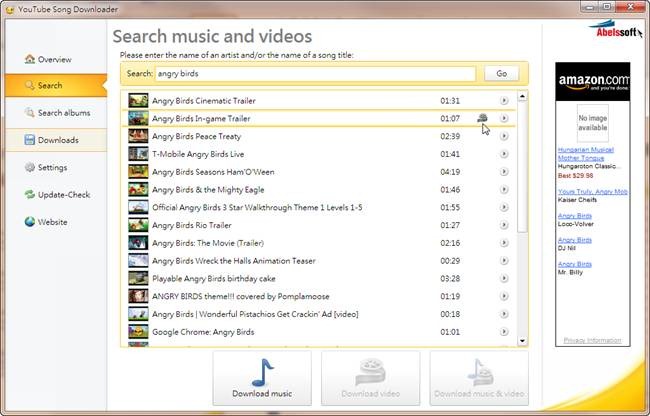Open the Settings section
The width and height of the screenshot is (650, 416).
(x=56, y=167)
